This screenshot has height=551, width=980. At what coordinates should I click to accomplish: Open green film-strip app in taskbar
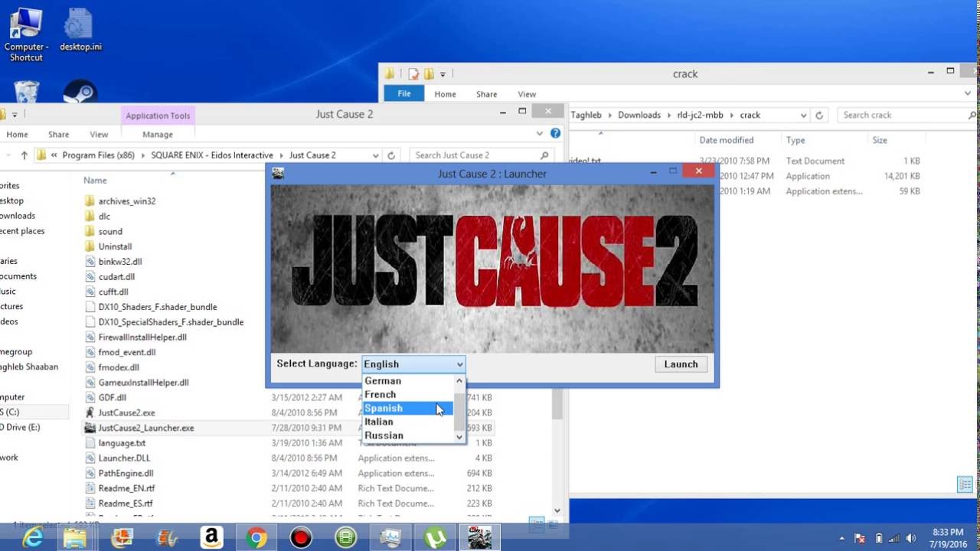click(x=346, y=538)
